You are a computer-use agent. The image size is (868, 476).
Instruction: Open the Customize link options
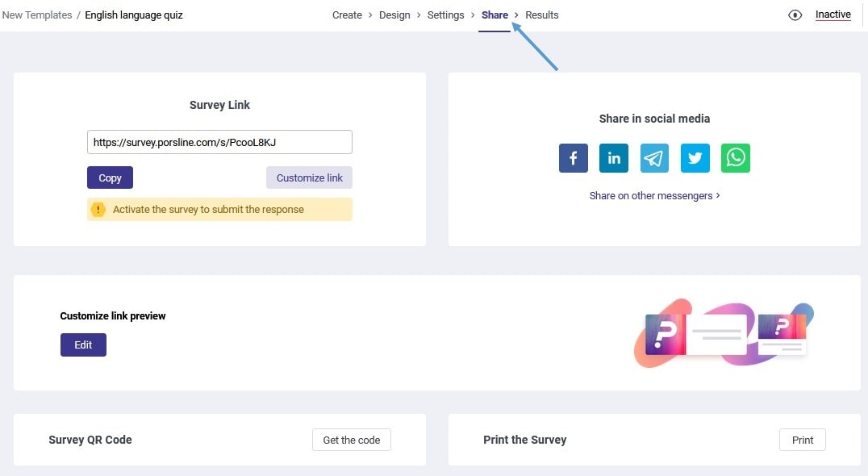coord(309,177)
